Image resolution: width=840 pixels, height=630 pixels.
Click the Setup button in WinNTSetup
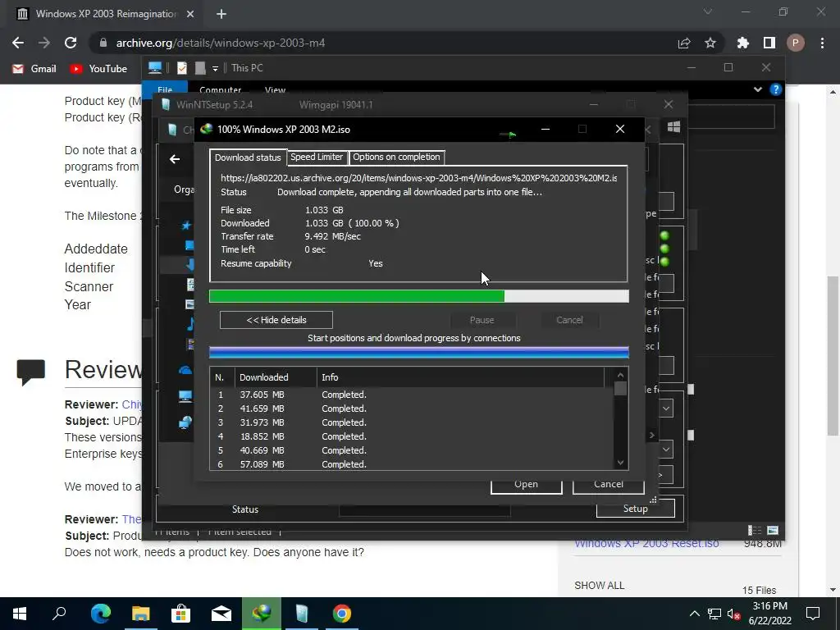coord(636,509)
